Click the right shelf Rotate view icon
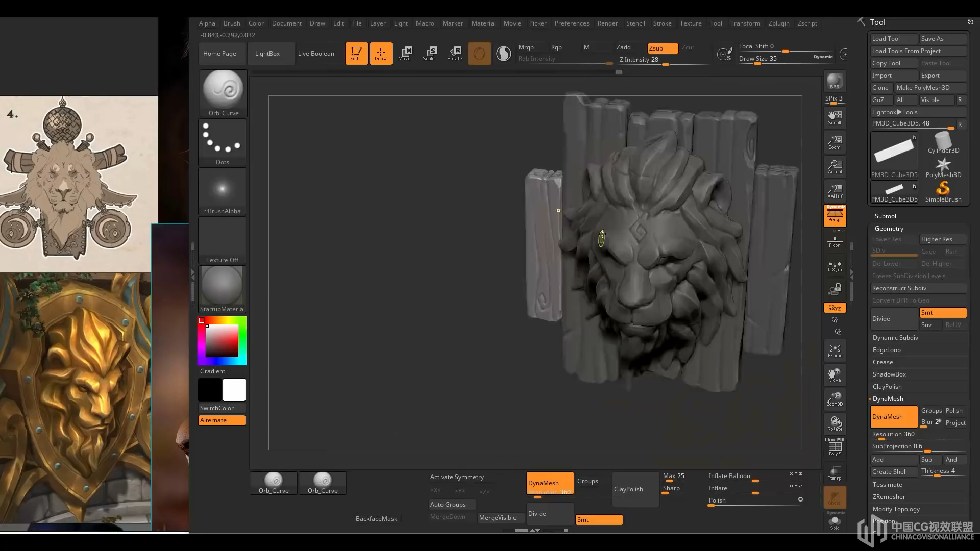Screen dimensions: 980x551 (835, 424)
